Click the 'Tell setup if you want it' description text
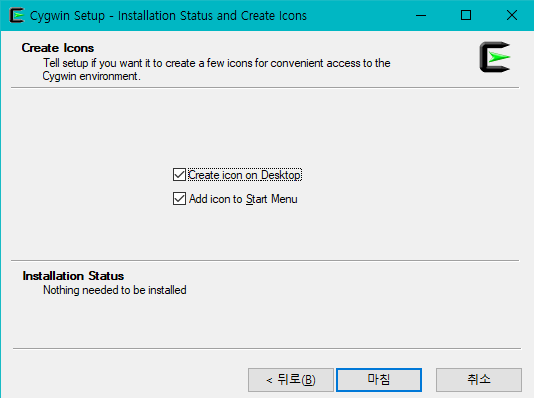534x398 pixels. pyautogui.click(x=217, y=69)
